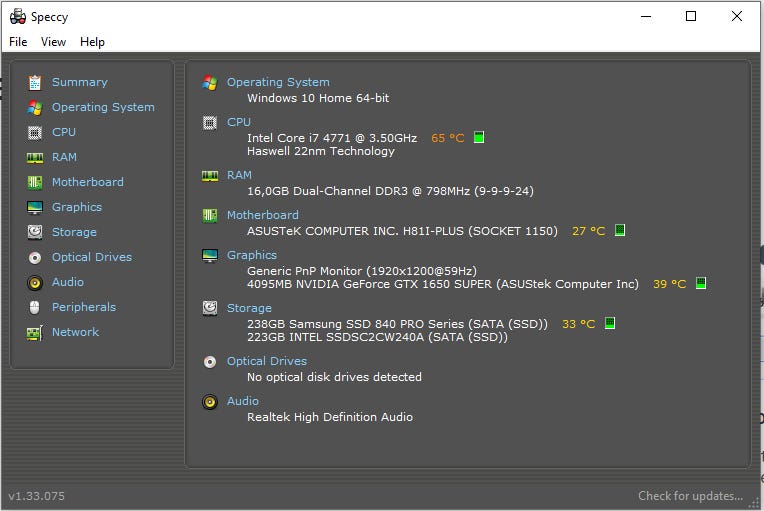Click the Motherboard icon in summary panel

coord(210,216)
